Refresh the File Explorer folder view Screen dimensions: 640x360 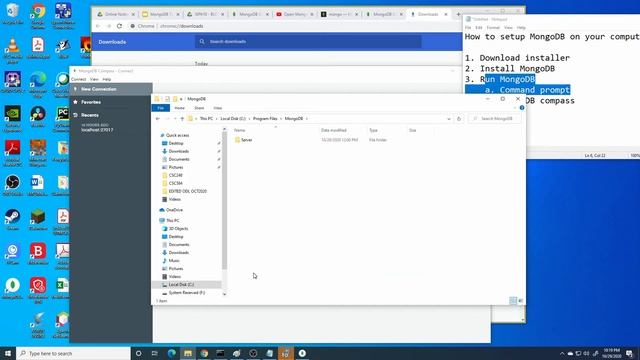(459, 119)
